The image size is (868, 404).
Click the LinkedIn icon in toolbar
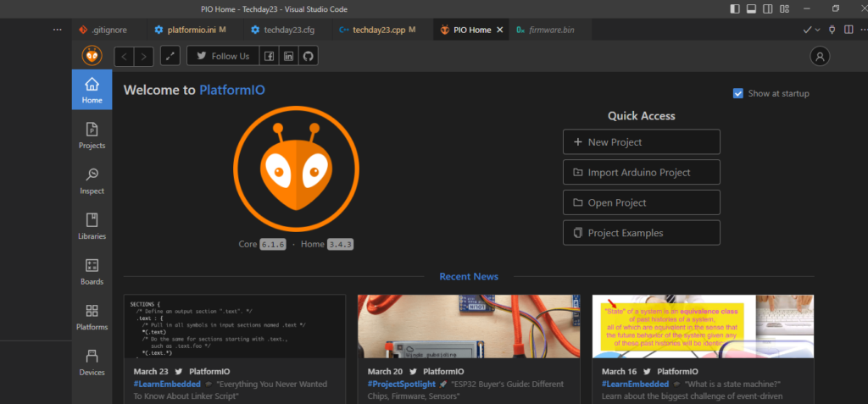click(x=289, y=56)
